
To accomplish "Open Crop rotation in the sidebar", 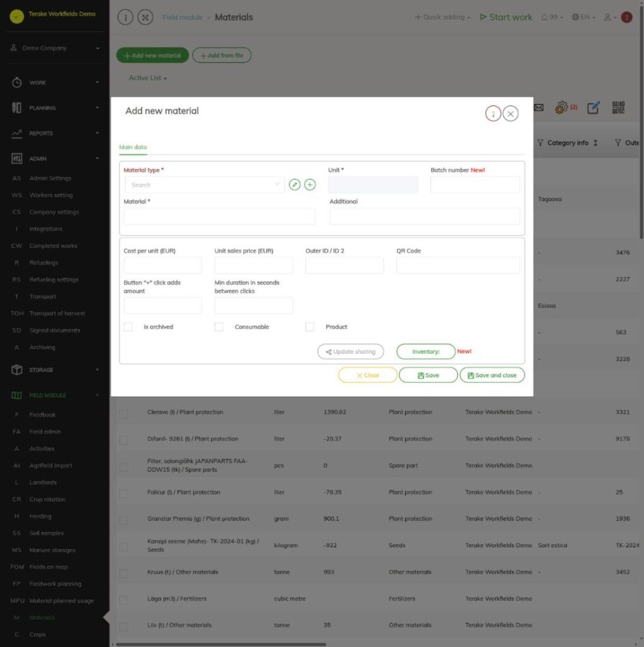I will pyautogui.click(x=47, y=499).
